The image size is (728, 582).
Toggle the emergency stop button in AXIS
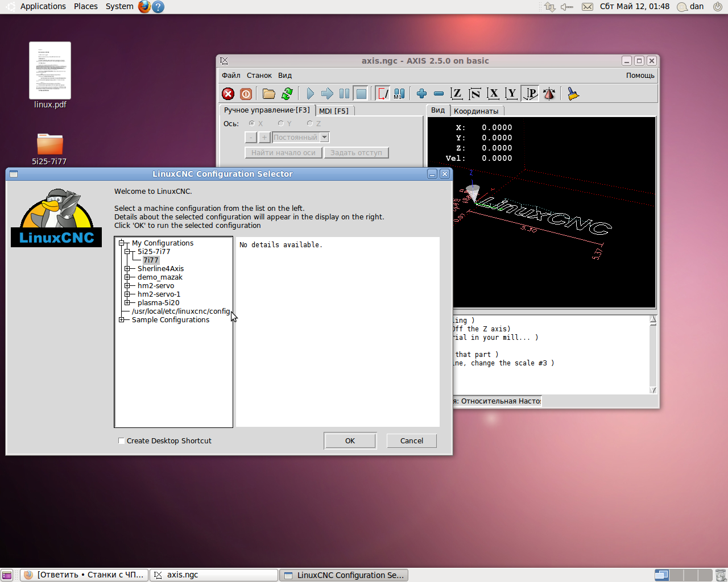[x=228, y=94]
